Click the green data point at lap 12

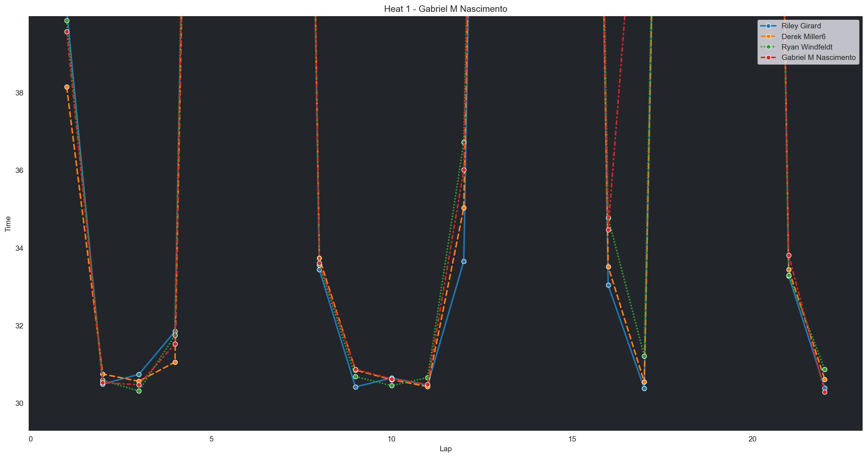pos(464,142)
